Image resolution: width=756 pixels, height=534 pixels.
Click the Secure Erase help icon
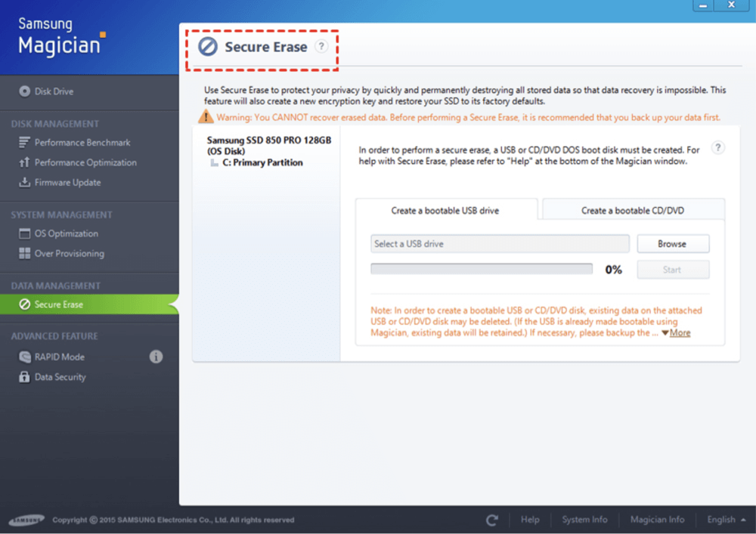click(x=322, y=46)
